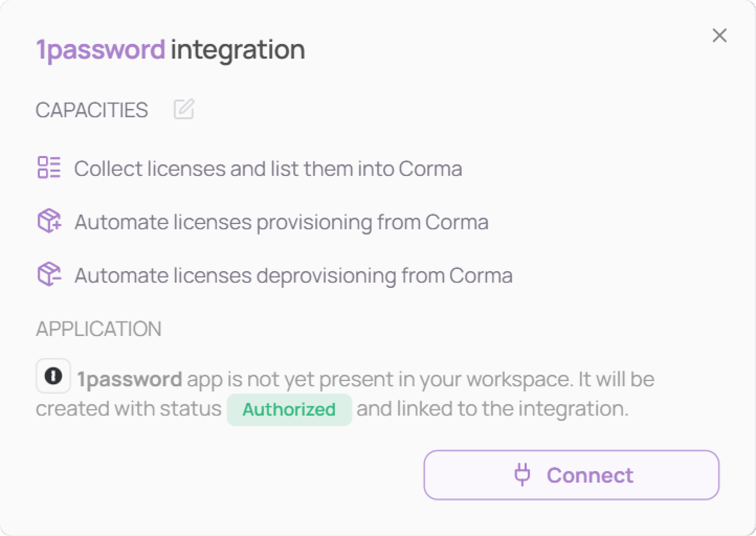
Task: Click the collect licenses list icon
Action: [x=49, y=167]
